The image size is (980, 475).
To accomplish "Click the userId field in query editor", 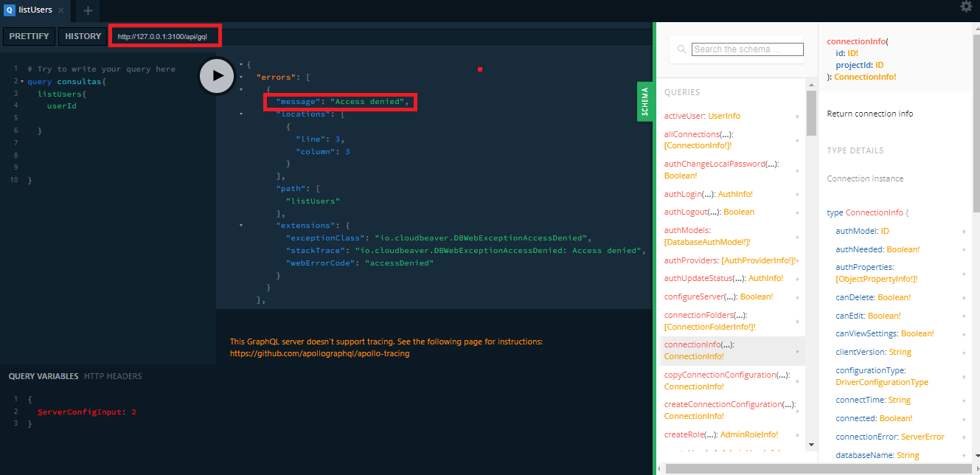I will (x=62, y=105).
